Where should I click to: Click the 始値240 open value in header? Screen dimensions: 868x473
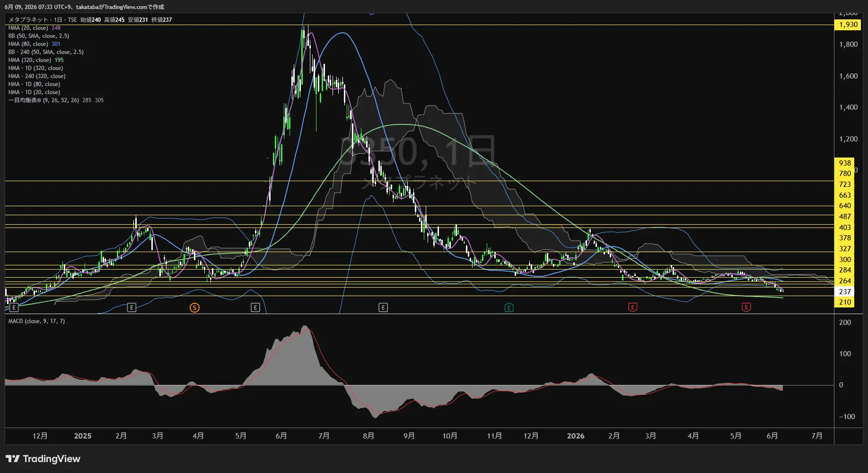(90, 20)
